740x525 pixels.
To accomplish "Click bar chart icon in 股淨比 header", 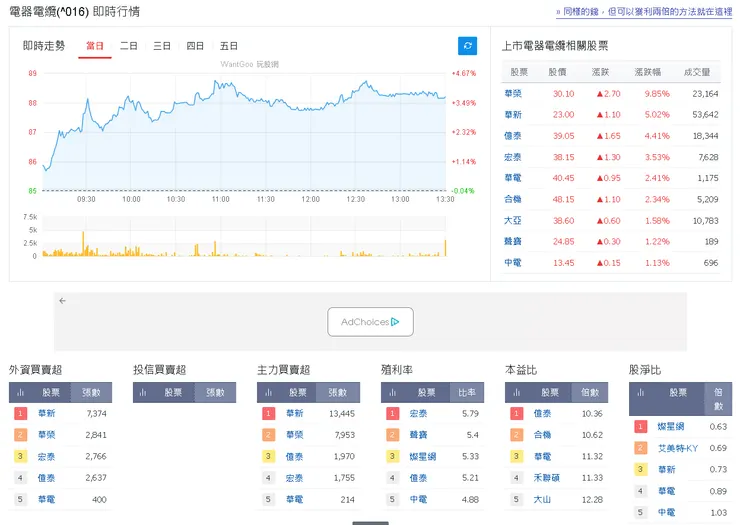I will click(x=640, y=392).
